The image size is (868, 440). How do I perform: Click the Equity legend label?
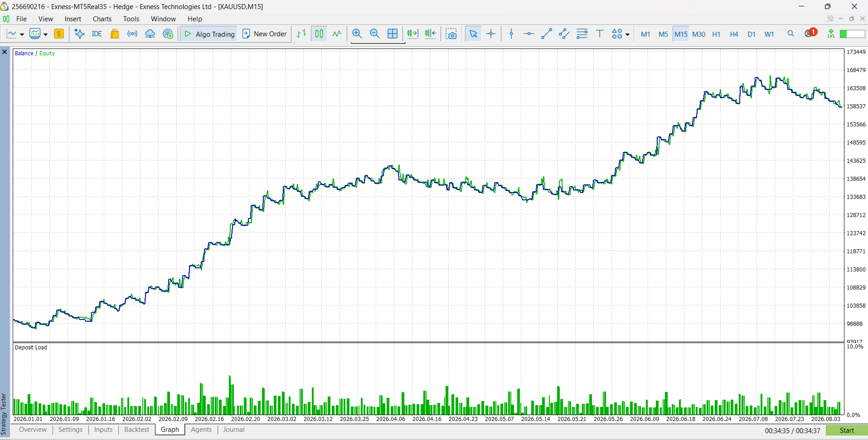tap(47, 53)
